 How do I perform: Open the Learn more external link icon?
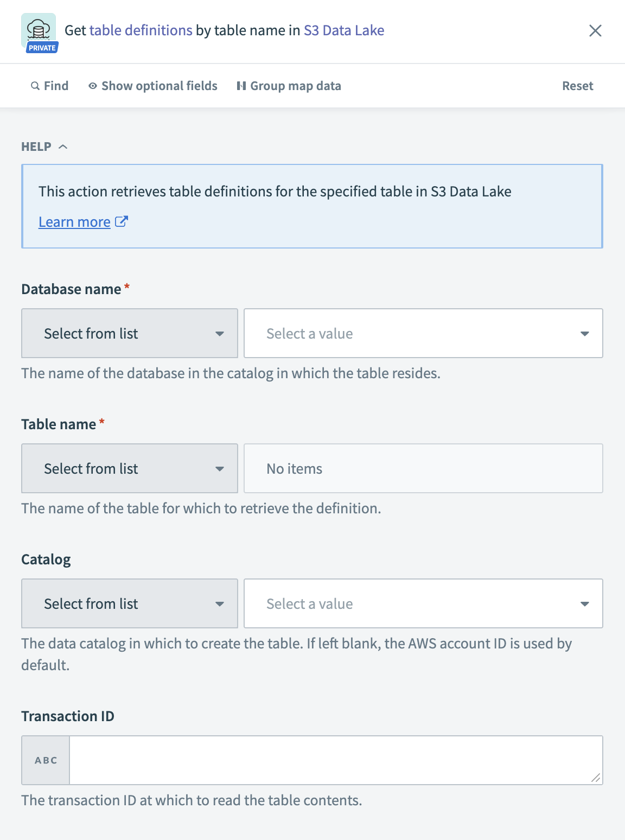(x=122, y=221)
